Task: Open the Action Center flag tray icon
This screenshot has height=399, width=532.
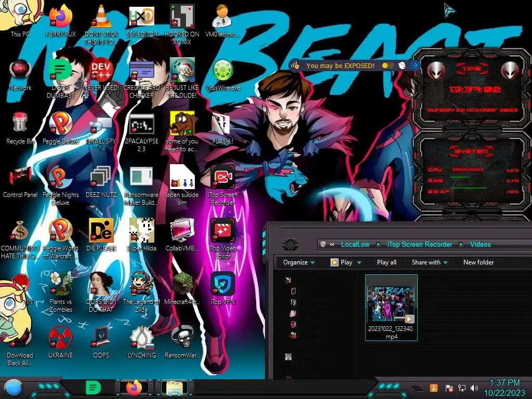Action: 449,388
